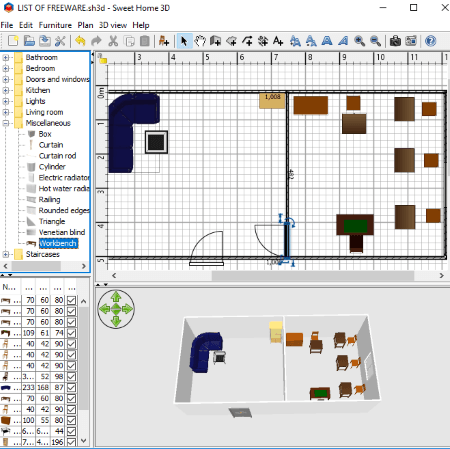Expand the Bathroom catalog folder
The image size is (450, 449).
[x=6, y=58]
